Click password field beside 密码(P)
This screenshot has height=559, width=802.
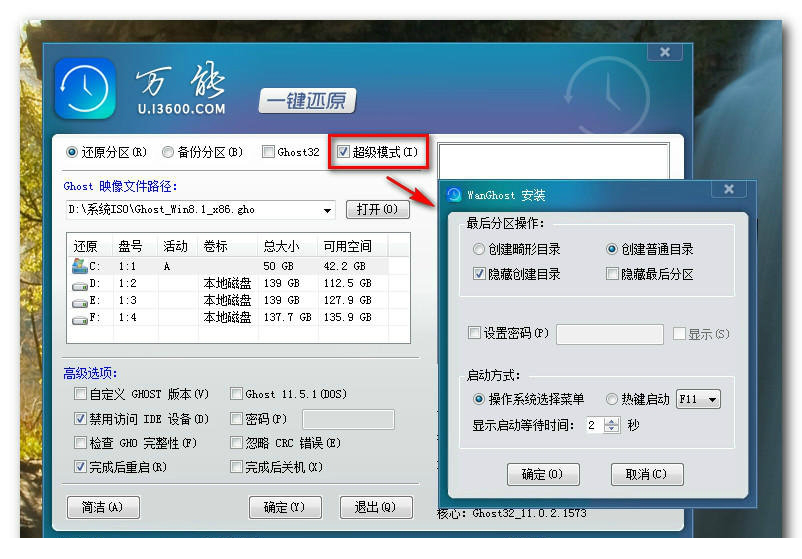point(348,419)
